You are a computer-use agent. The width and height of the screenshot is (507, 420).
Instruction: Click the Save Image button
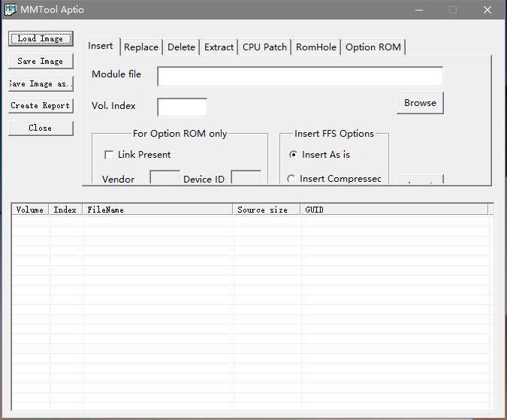tap(41, 61)
